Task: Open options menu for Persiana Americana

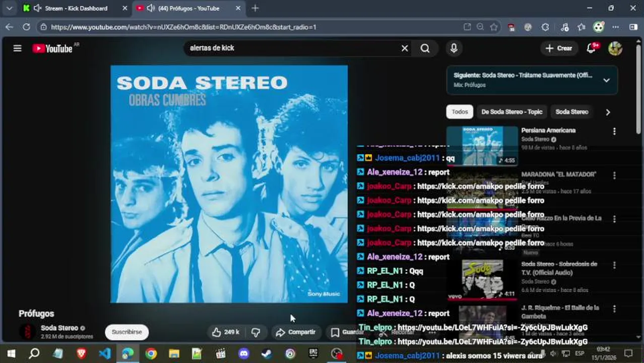Action: click(614, 132)
